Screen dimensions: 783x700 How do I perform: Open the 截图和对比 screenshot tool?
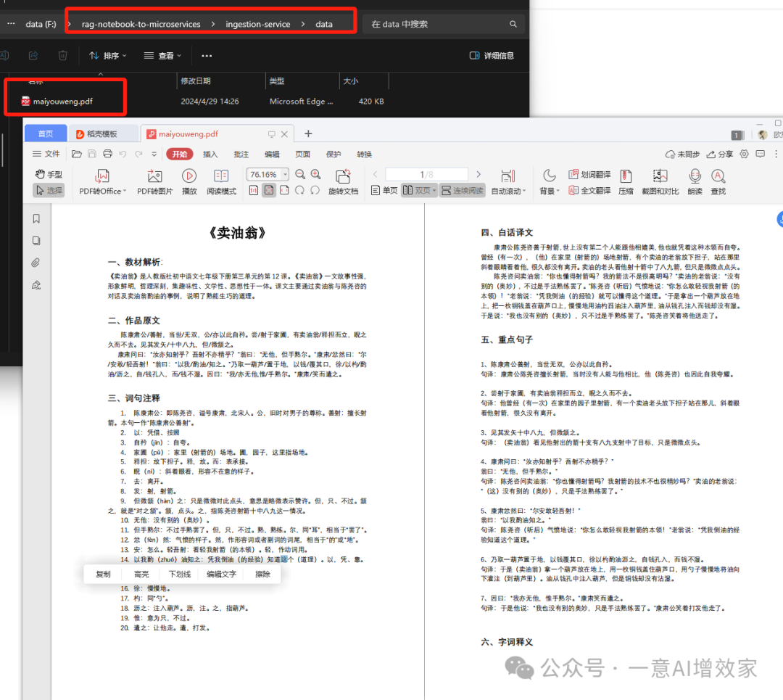coord(660,176)
